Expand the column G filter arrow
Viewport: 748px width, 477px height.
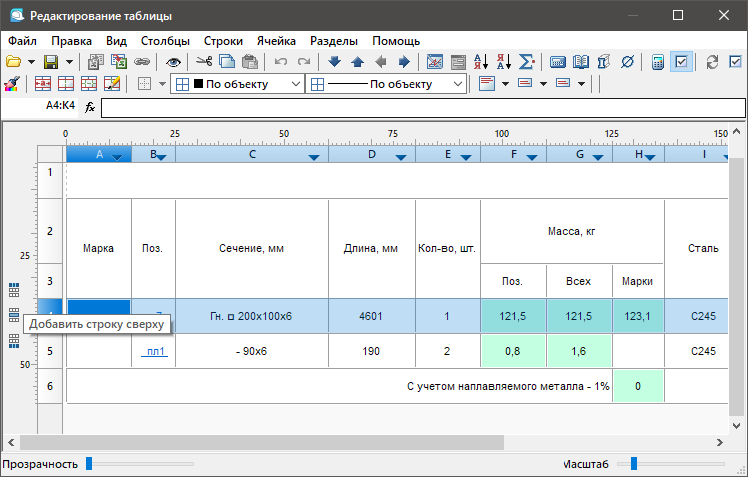[x=598, y=157]
